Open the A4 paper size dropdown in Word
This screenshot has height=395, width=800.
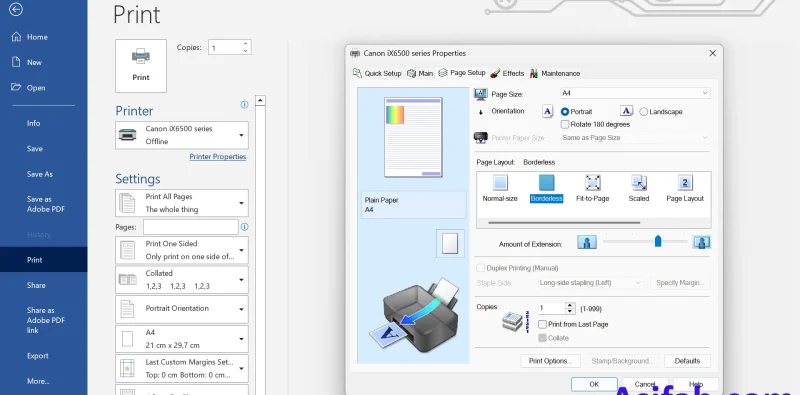click(182, 339)
